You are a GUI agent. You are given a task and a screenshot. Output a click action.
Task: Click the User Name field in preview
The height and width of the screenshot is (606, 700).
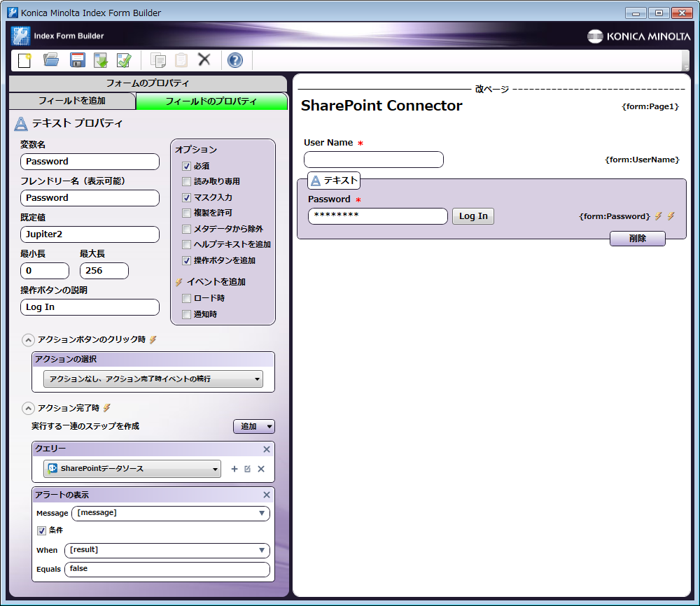[x=374, y=160]
